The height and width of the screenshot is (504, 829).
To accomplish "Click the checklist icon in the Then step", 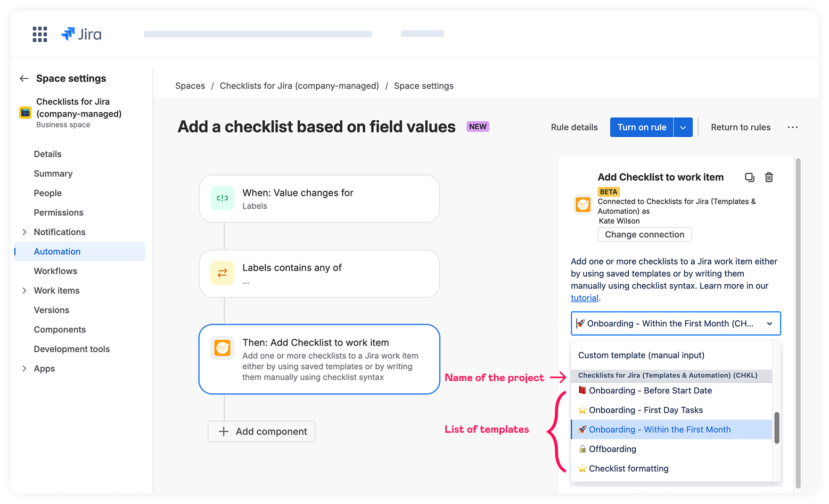I will pyautogui.click(x=222, y=348).
